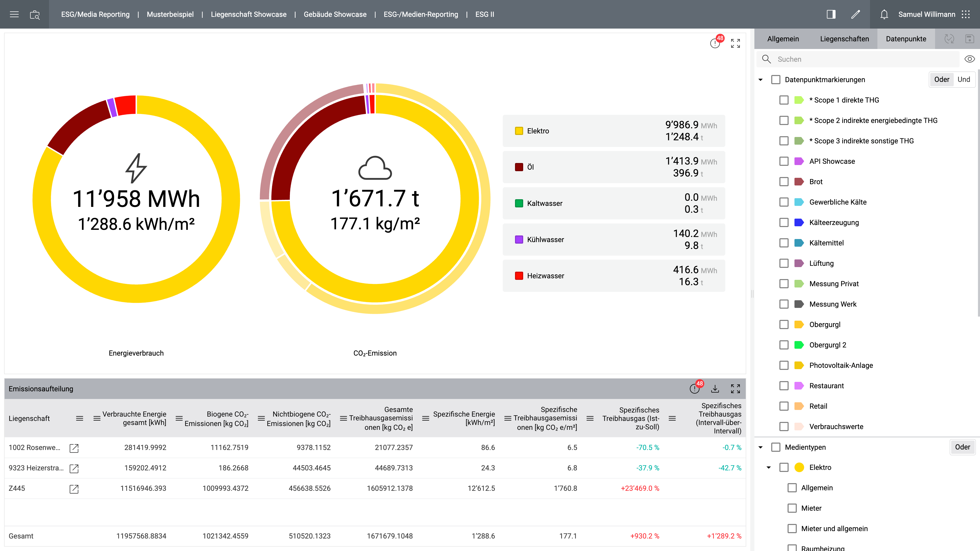Click the yellow Elektro legend swatch

point(519,131)
